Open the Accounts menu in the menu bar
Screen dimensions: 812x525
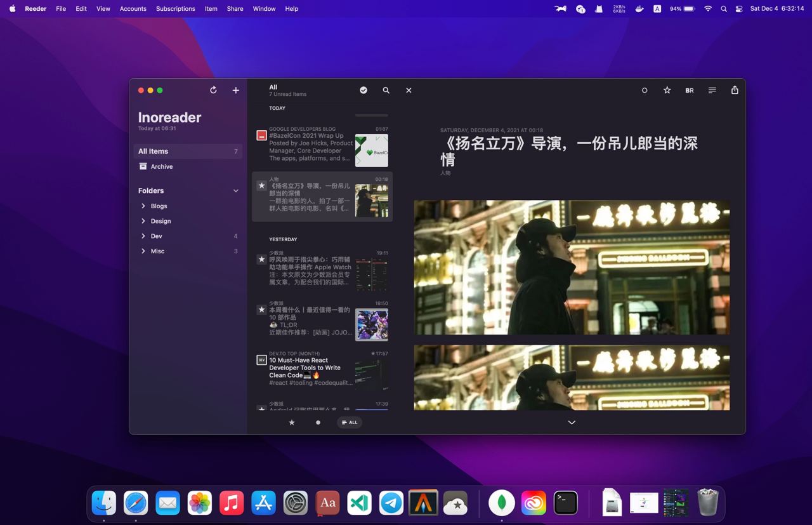click(x=133, y=8)
